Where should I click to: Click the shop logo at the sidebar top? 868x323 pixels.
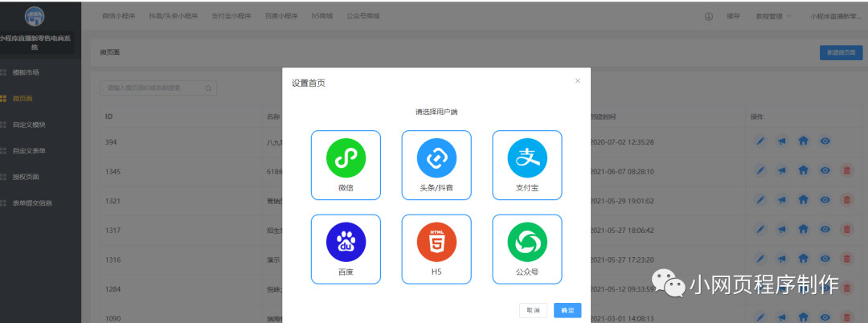[35, 16]
